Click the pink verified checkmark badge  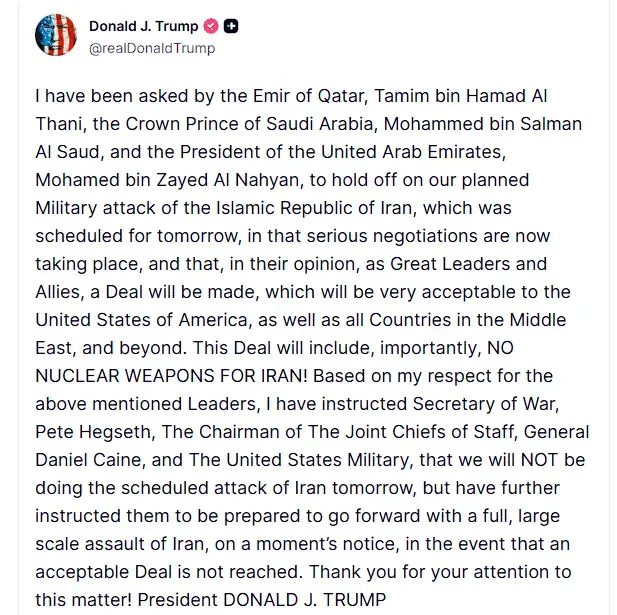coord(211,26)
